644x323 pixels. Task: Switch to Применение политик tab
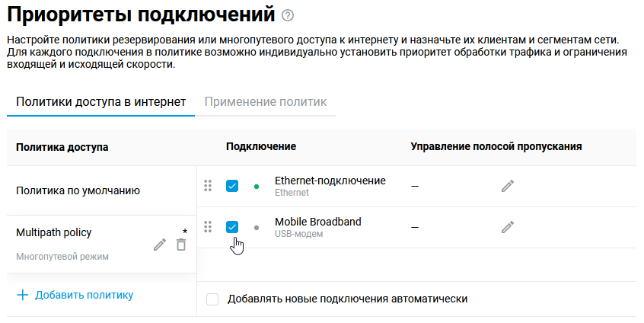[x=265, y=101]
